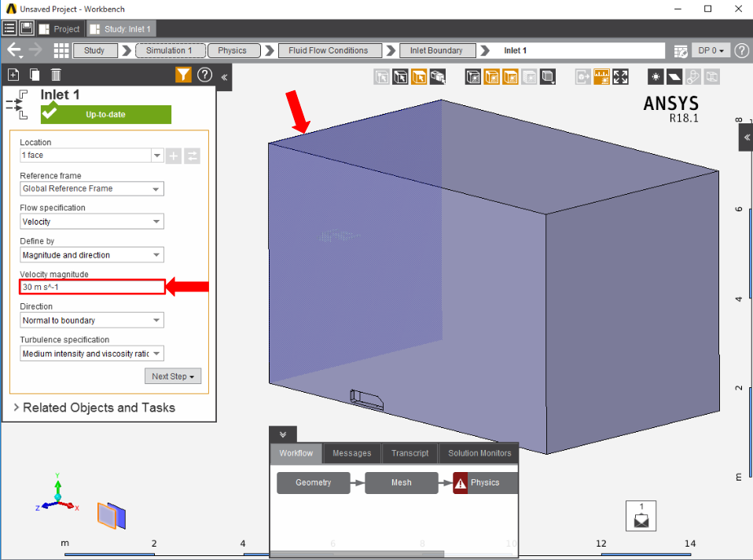Click the grayed-out layered cube tool
This screenshot has height=560, width=753.
click(529, 77)
